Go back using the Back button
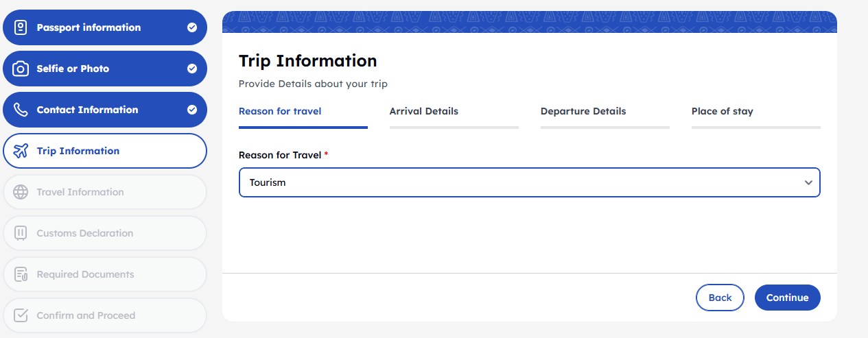 tap(720, 298)
